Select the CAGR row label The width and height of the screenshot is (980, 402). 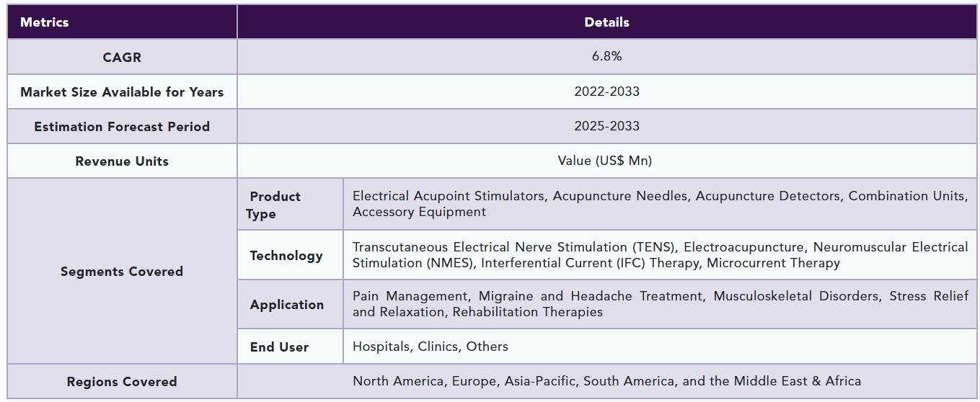(122, 57)
